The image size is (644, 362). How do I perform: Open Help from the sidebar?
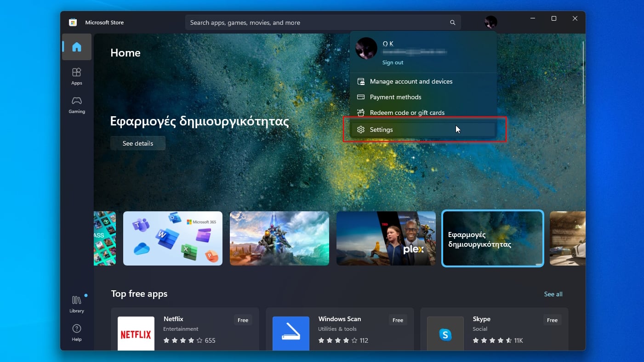(77, 333)
